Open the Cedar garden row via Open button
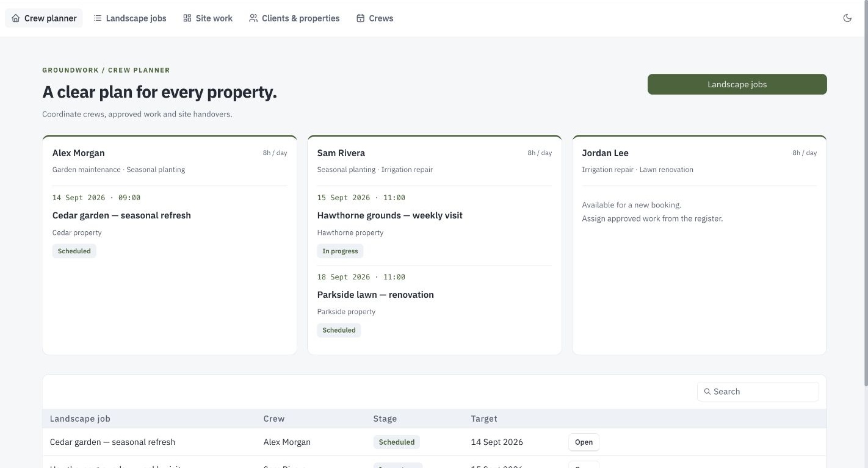The height and width of the screenshot is (468, 868). click(584, 442)
